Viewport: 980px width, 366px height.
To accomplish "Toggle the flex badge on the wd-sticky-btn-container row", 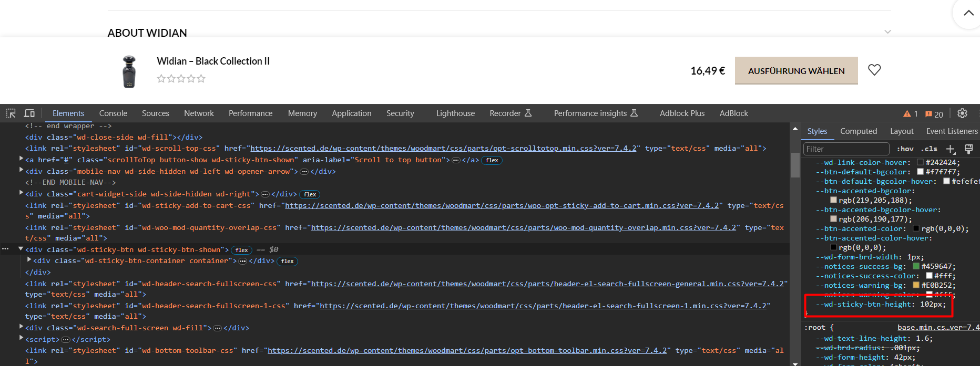I will coord(288,261).
